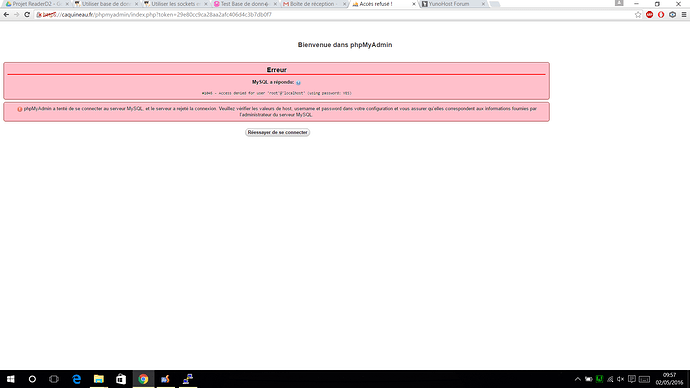Switch to the Test Base de données tab
690x388 pixels.
pyautogui.click(x=245, y=4)
